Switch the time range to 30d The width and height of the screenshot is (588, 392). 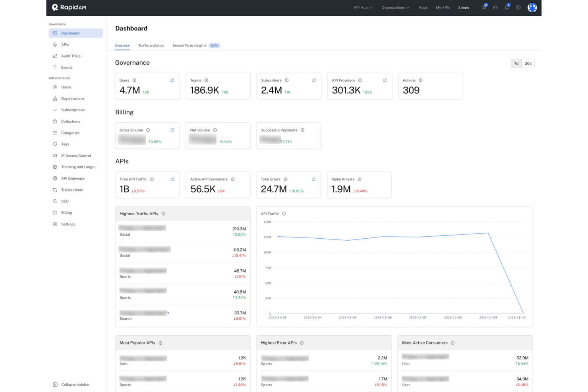tap(528, 63)
